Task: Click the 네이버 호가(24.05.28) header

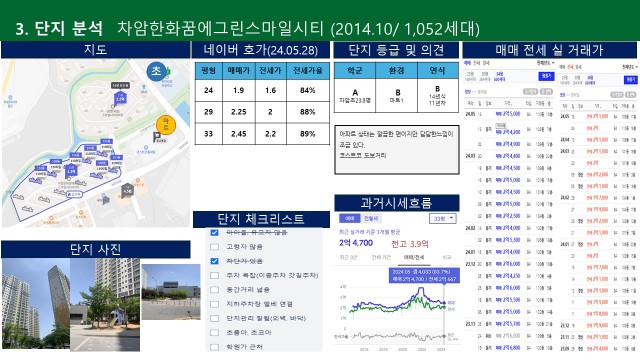Action: [260, 50]
